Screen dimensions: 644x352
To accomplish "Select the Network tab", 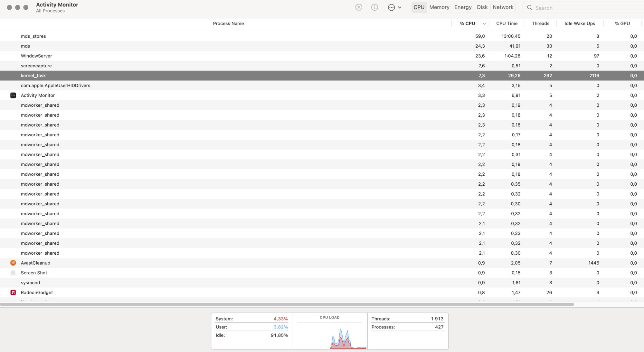I will (503, 7).
